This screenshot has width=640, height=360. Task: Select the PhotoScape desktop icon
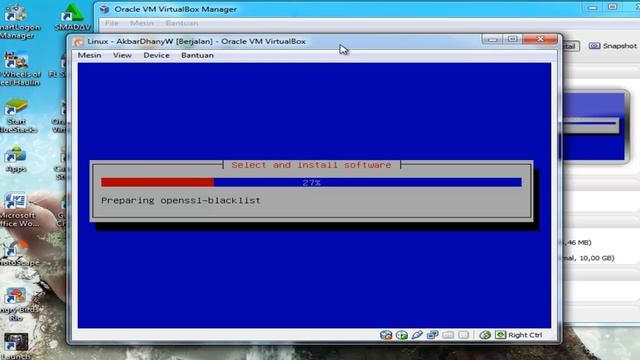18,254
